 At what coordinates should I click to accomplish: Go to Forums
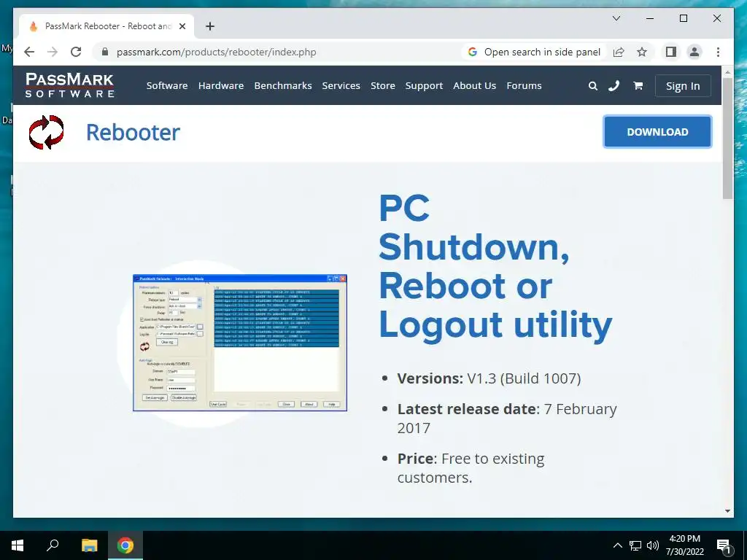[x=524, y=86]
